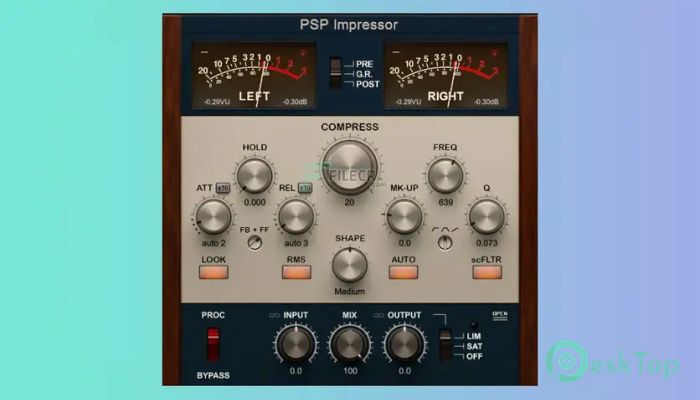Toggle the LOOK lookahead button
This screenshot has width=700, height=400.
coord(213,272)
